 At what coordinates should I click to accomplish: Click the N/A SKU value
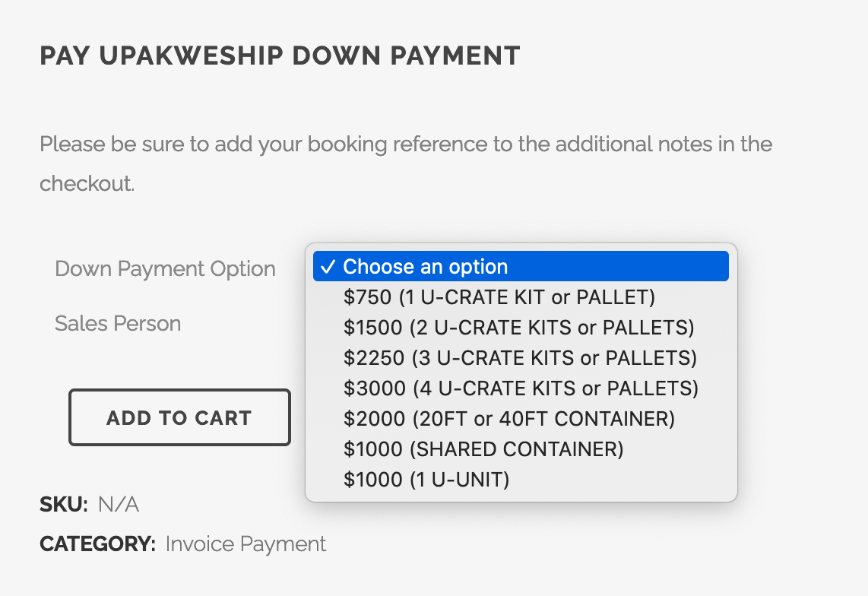[119, 504]
